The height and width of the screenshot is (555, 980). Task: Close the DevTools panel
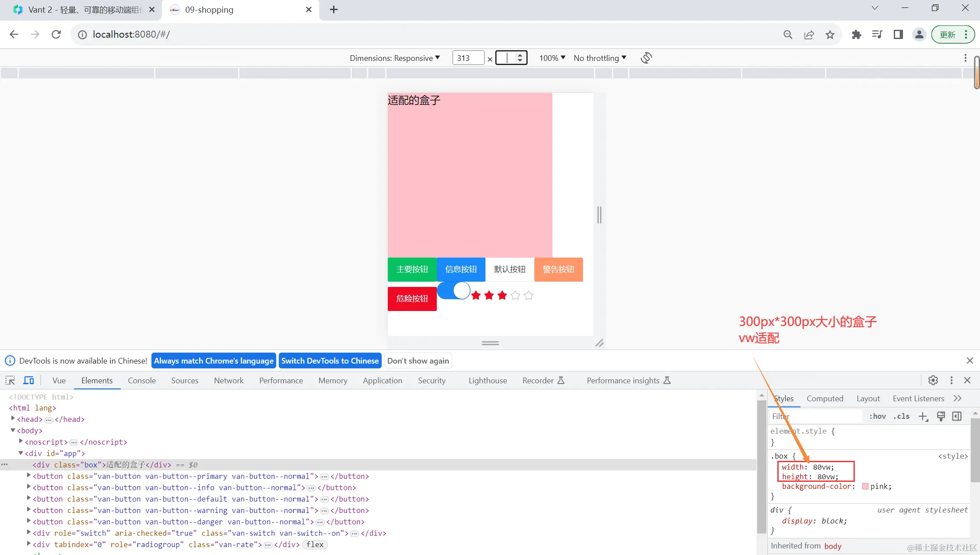click(x=967, y=380)
